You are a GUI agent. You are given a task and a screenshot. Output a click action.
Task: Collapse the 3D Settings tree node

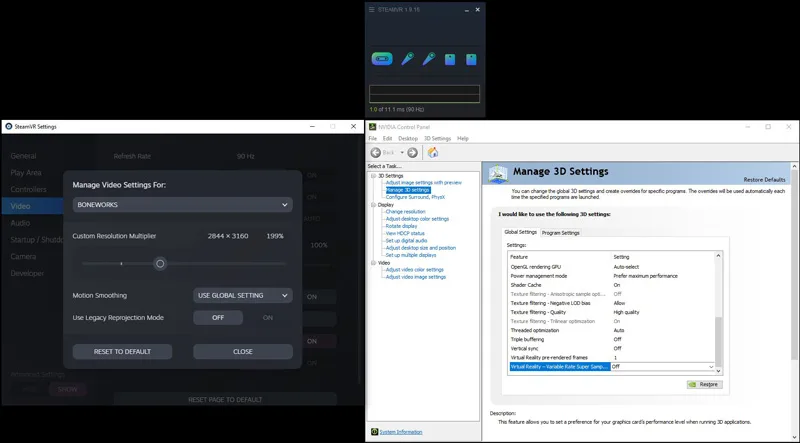click(373, 176)
